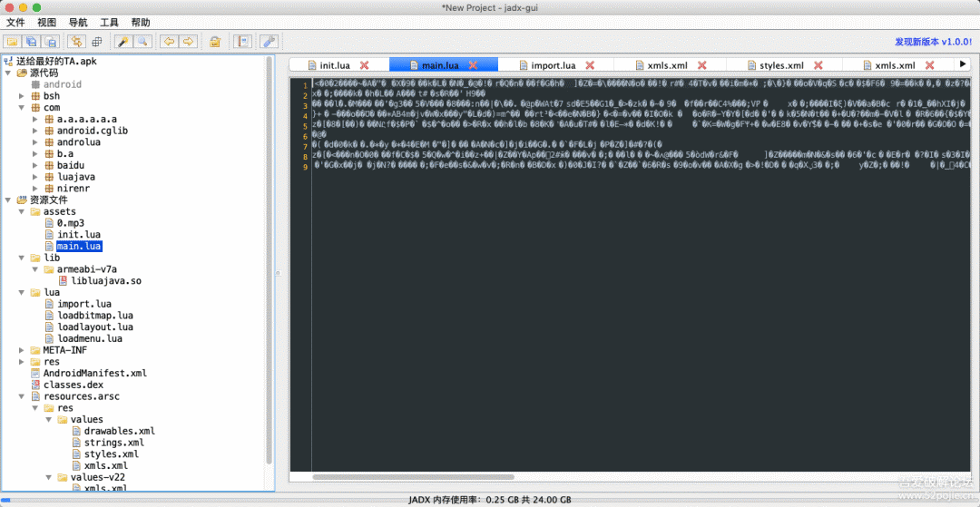980x507 pixels.
Task: Switch to the styles.xml tab
Action: [x=781, y=65]
